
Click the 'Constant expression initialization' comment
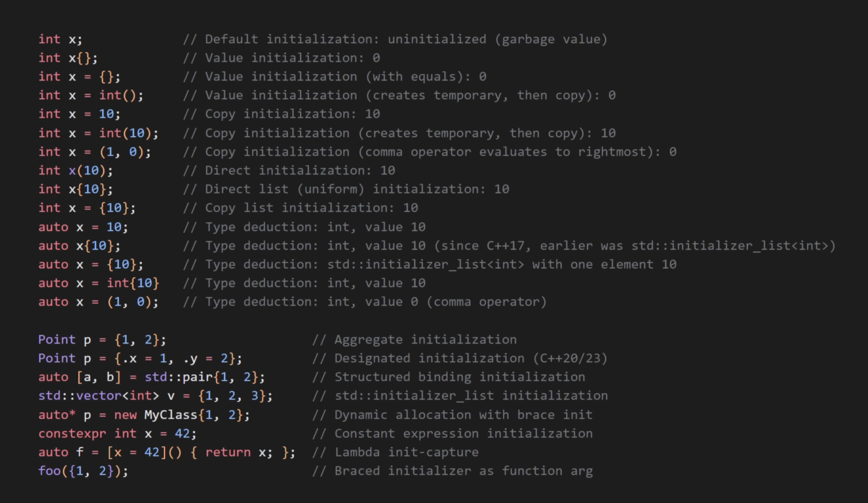click(x=463, y=434)
